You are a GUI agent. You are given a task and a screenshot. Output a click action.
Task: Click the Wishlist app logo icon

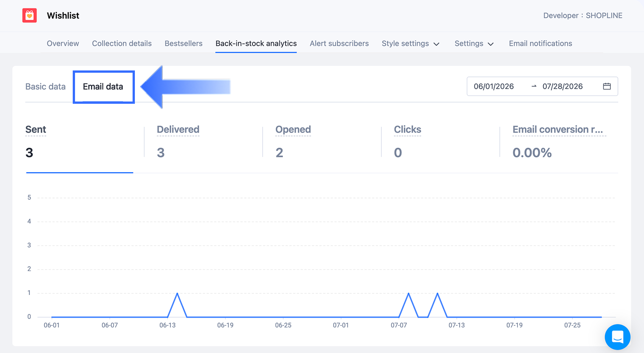pos(30,16)
